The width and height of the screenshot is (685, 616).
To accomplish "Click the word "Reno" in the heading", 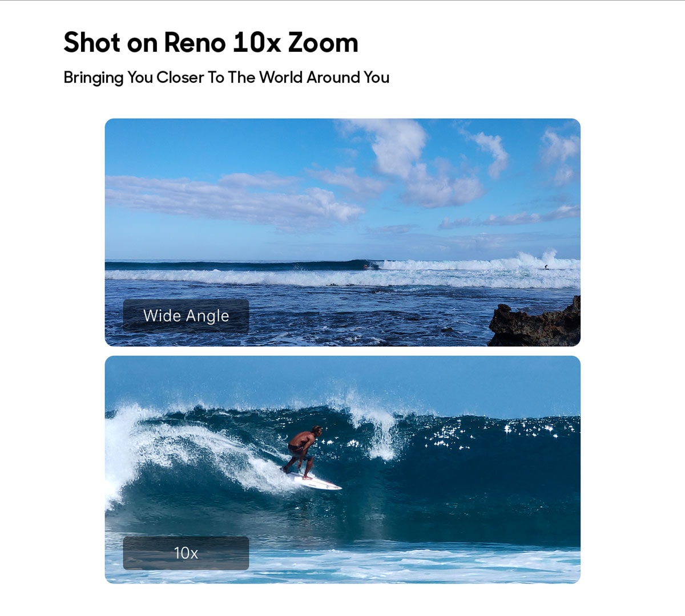I will [x=195, y=43].
